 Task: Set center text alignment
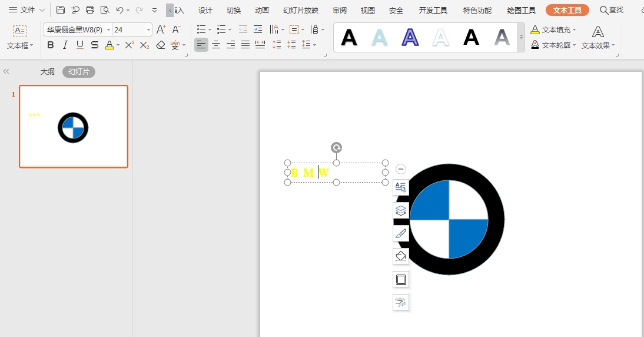[216, 44]
